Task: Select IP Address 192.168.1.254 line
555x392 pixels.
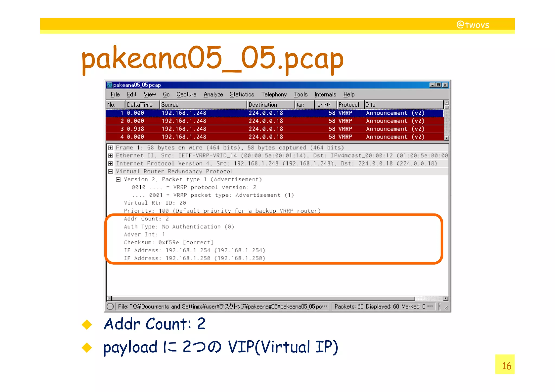Action: click(195, 250)
